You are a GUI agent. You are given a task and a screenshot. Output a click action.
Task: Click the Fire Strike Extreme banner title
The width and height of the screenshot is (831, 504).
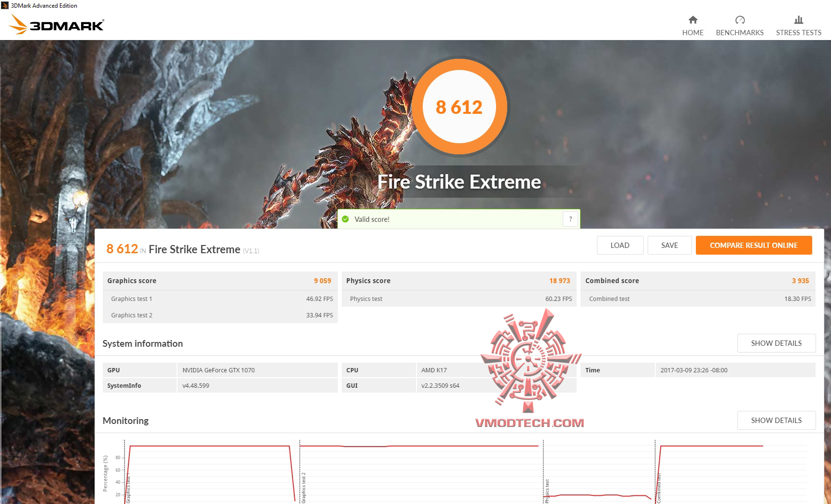pyautogui.click(x=459, y=182)
